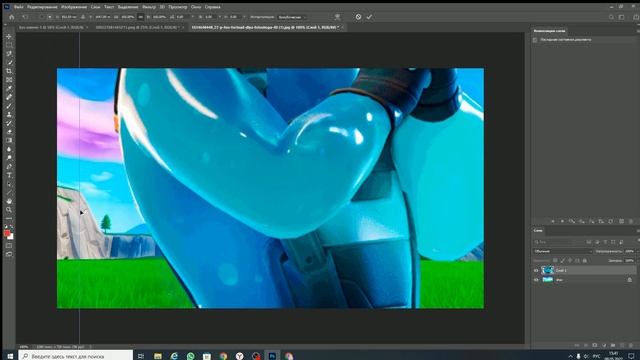Hide the Фон background layer
640x360 pixels.
click(x=536, y=280)
